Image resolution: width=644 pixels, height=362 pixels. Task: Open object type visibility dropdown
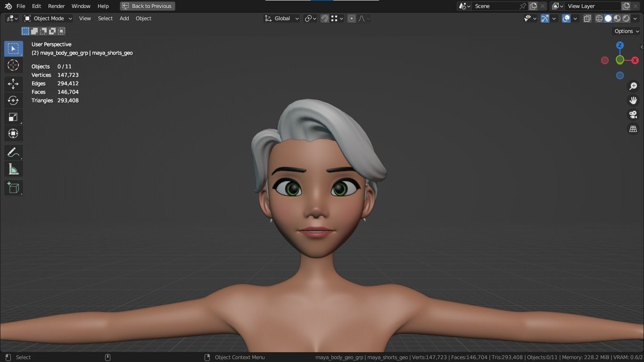point(530,18)
